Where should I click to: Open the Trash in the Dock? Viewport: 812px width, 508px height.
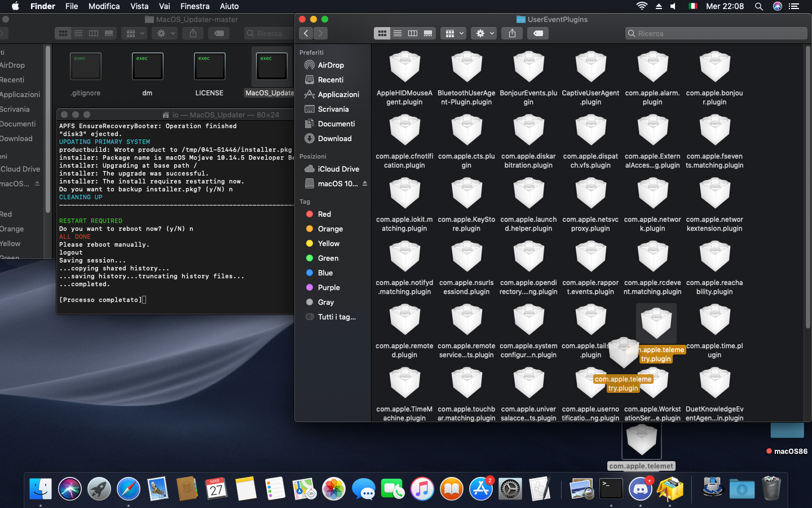coord(771,489)
